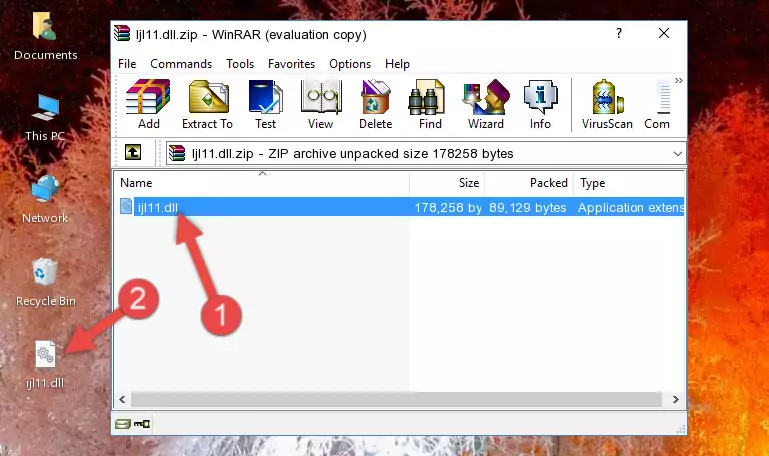The image size is (769, 456).
Task: Click the Add toolbar icon
Action: point(148,104)
